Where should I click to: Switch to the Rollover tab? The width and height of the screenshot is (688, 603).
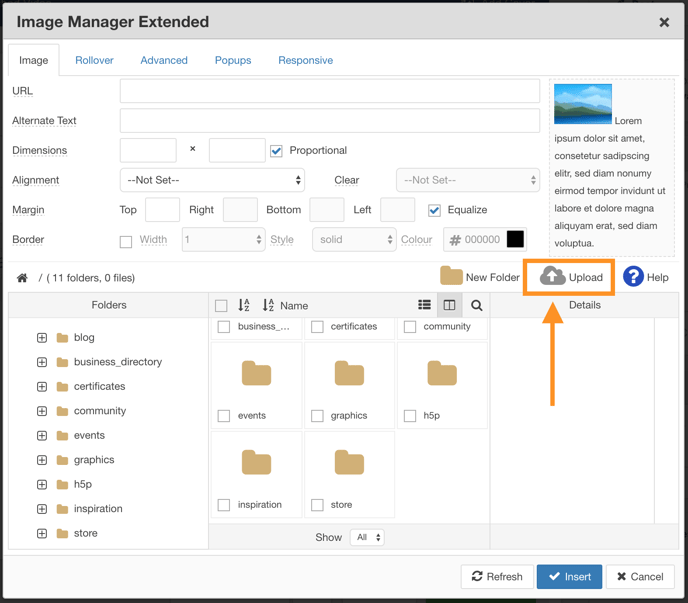[x=94, y=60]
